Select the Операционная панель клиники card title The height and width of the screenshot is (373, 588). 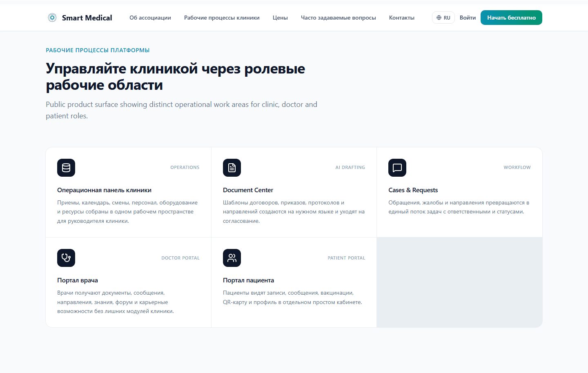coord(104,190)
